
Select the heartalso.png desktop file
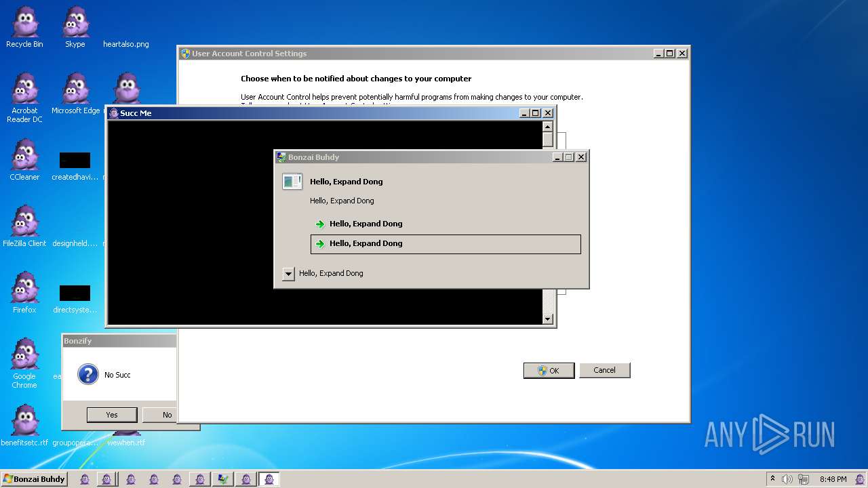point(126,44)
